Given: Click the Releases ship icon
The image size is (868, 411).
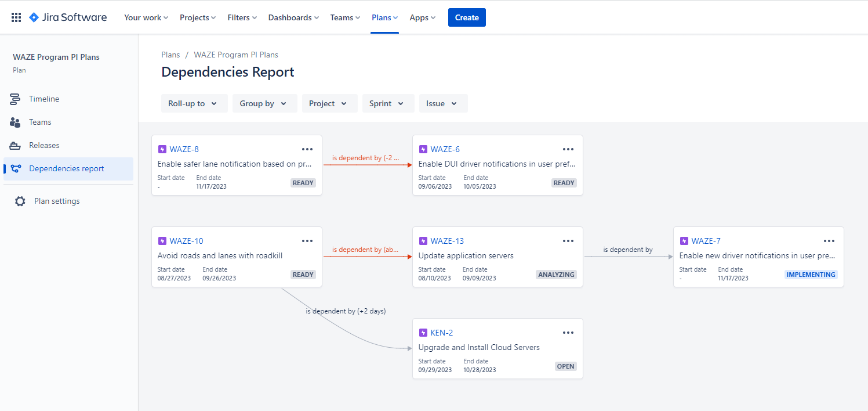Looking at the screenshot, I should [16, 146].
